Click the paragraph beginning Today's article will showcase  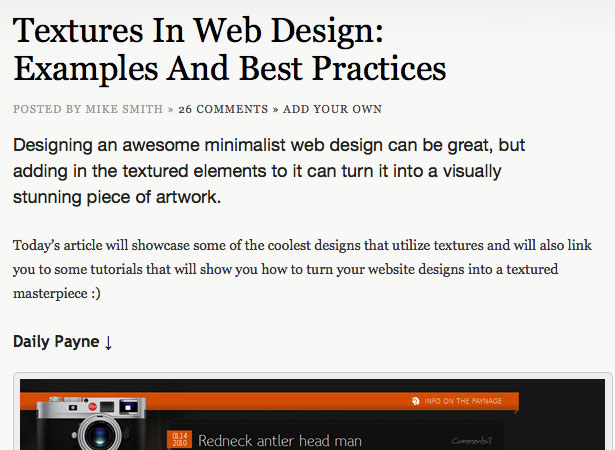click(302, 269)
